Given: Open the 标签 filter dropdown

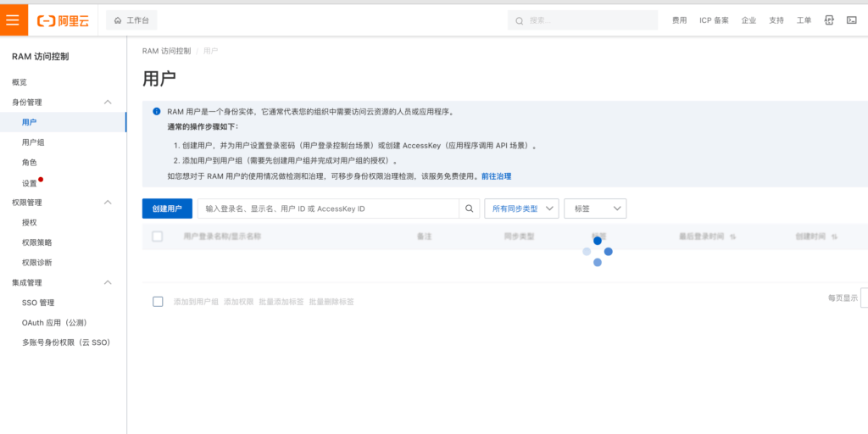Looking at the screenshot, I should [594, 209].
